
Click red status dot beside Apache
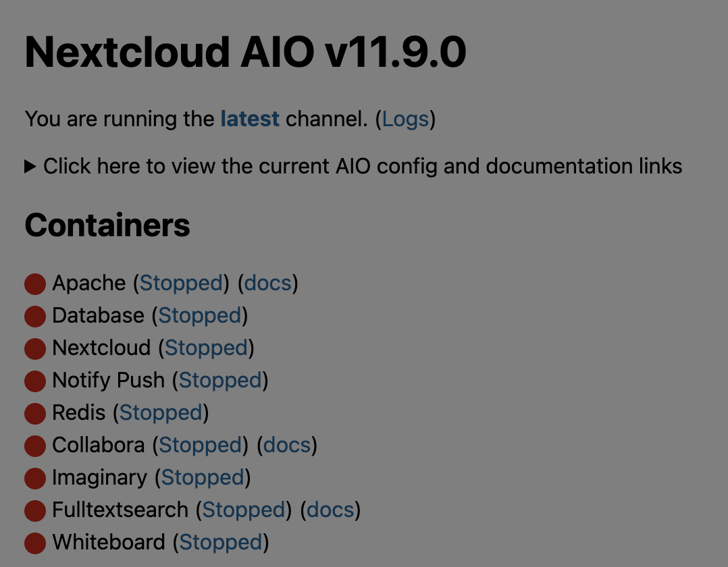[35, 284]
